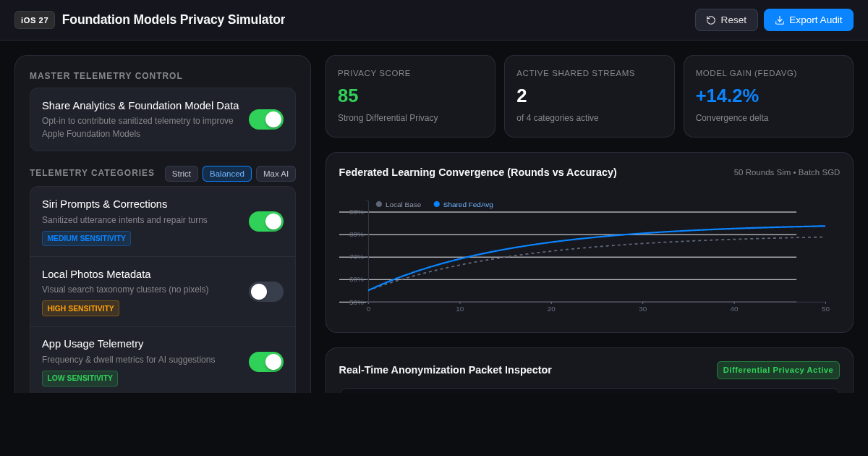This screenshot has width=868, height=456.
Task: Enable Local Photos Metadata toggle
Action: (x=266, y=292)
